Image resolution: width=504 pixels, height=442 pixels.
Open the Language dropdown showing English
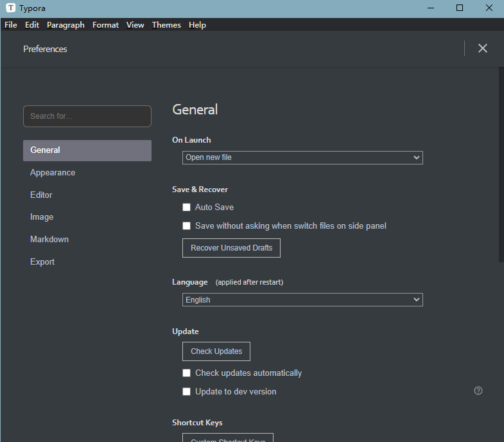point(302,300)
